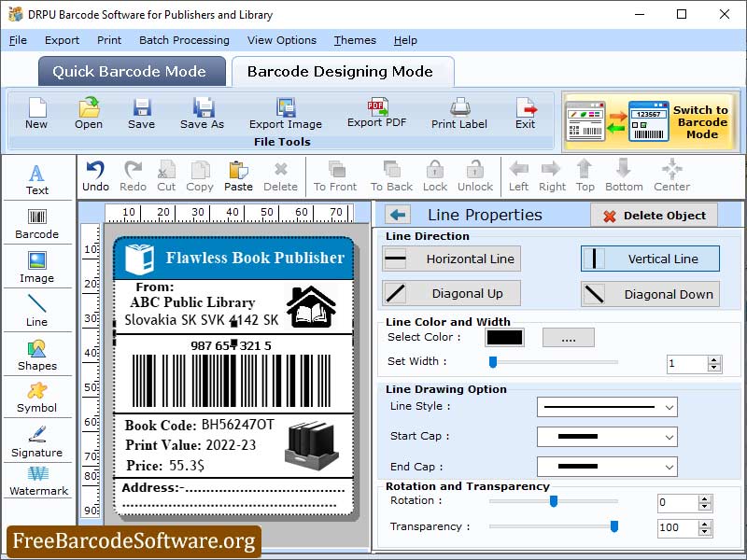Export label to PDF
747x560 pixels.
[377, 112]
